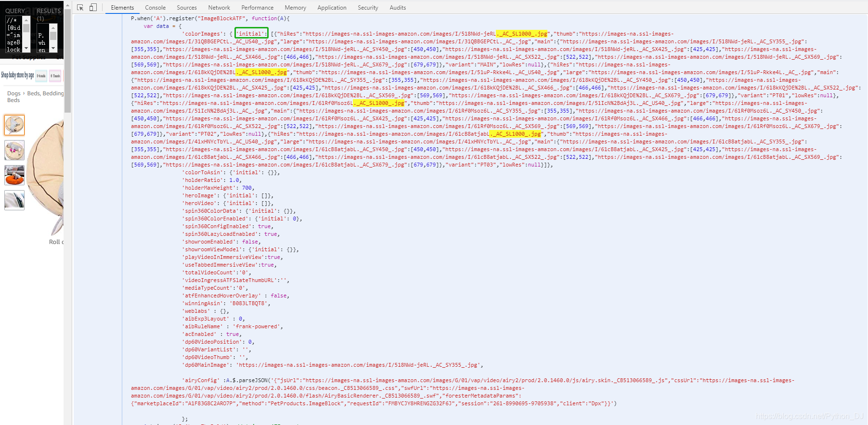Open the Application tab

(x=332, y=8)
